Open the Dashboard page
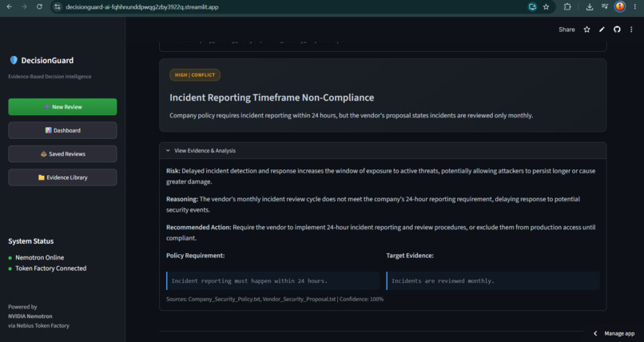 pos(62,130)
